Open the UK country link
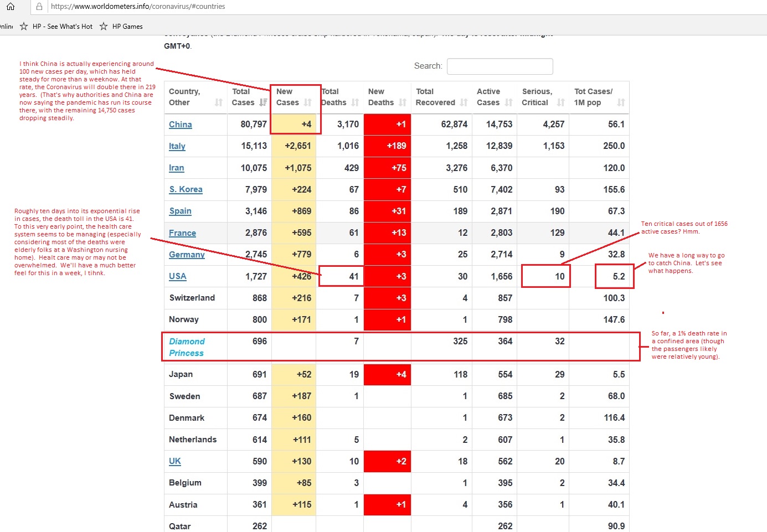Image resolution: width=767 pixels, height=532 pixels. coord(175,461)
